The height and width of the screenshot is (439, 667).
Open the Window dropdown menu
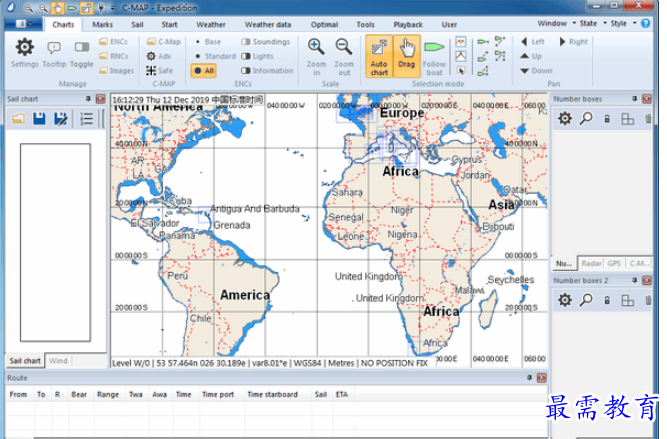[x=556, y=23]
